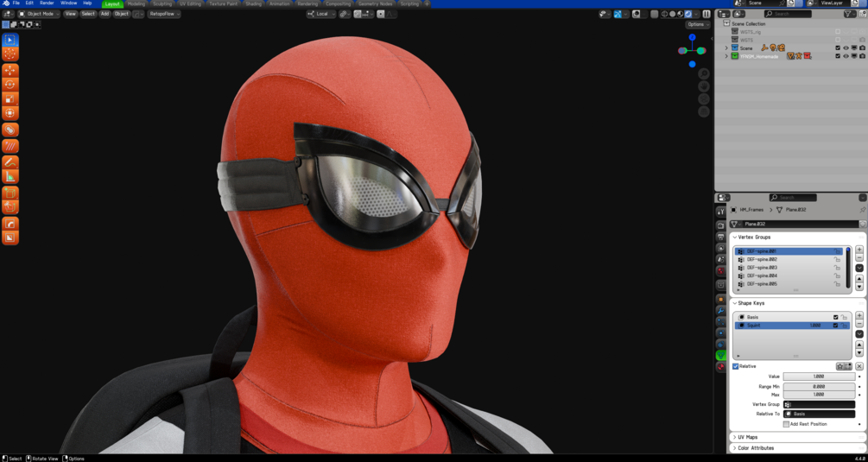This screenshot has height=462, width=868.
Task: Expand the UV Maps panel
Action: tap(748, 437)
